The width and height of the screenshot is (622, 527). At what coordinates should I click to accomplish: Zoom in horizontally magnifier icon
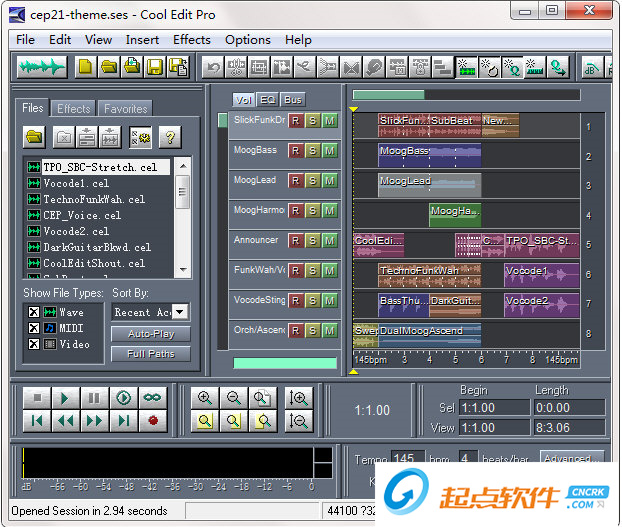205,398
